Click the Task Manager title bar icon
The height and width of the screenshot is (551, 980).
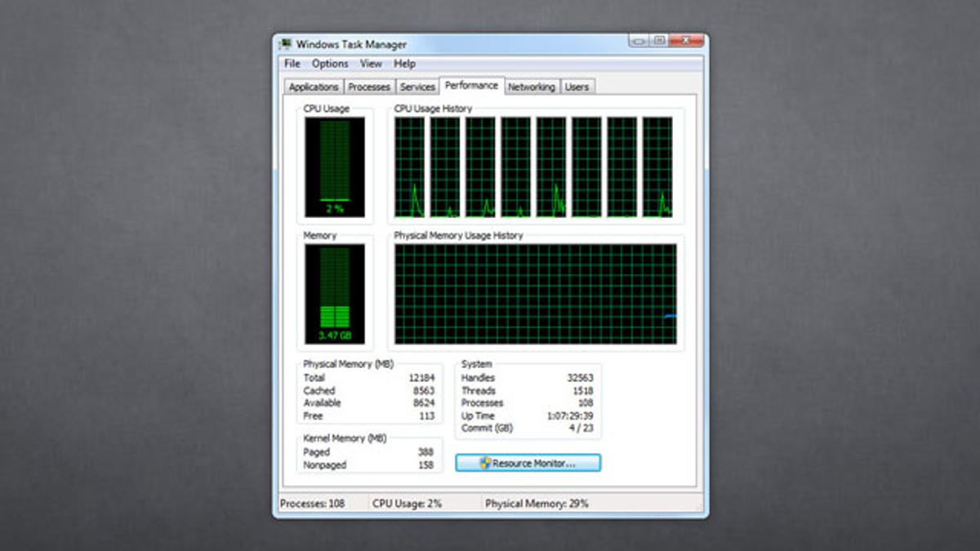tap(286, 44)
